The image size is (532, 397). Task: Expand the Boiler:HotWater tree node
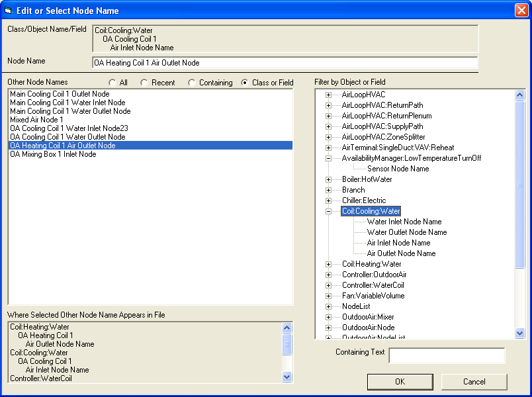[328, 179]
